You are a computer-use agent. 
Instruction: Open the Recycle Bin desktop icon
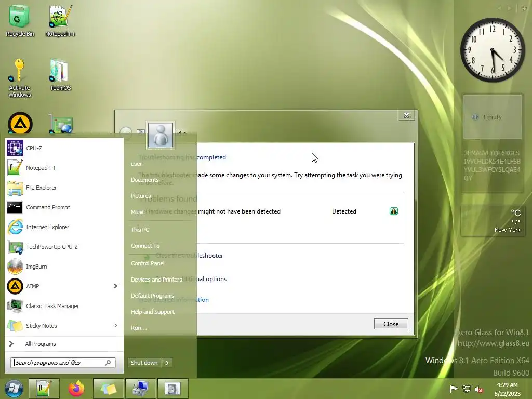click(20, 21)
